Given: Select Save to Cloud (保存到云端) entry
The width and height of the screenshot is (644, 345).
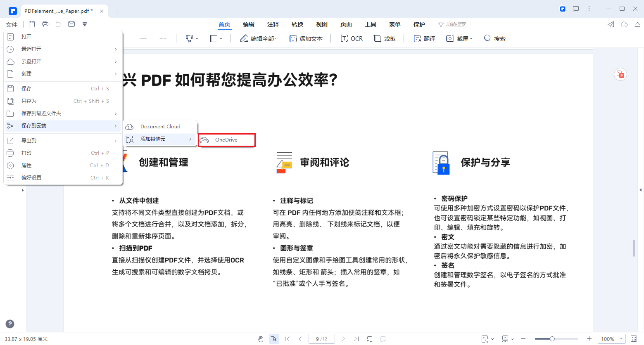Looking at the screenshot, I should pyautogui.click(x=63, y=126).
